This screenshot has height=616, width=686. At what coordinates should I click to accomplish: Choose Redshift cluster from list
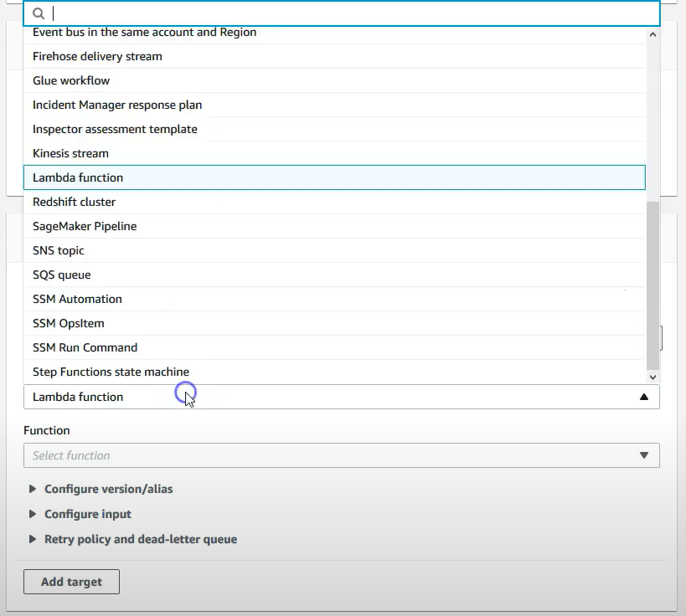point(334,202)
